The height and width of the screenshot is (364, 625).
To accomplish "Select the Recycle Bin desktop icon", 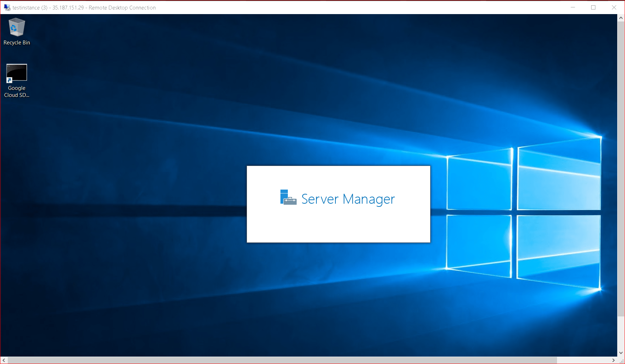I will click(x=17, y=27).
